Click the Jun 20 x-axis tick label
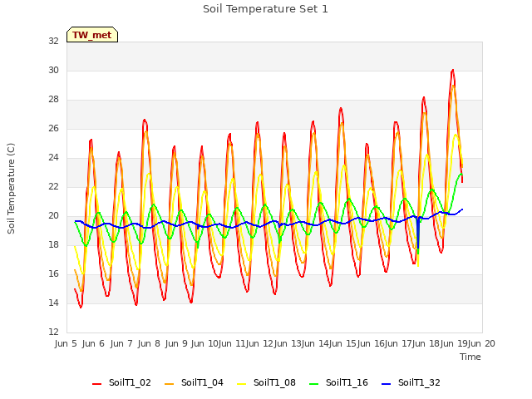The height and width of the screenshot is (399, 532). [481, 343]
